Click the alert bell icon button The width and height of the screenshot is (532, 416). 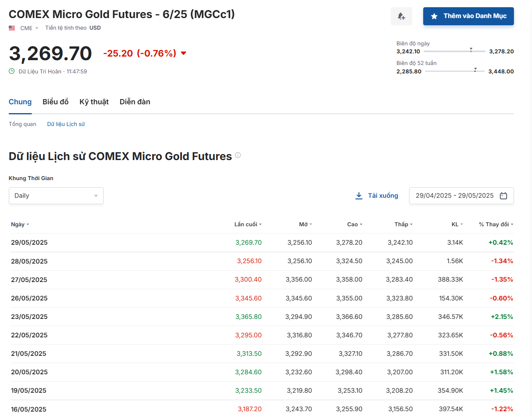[401, 16]
